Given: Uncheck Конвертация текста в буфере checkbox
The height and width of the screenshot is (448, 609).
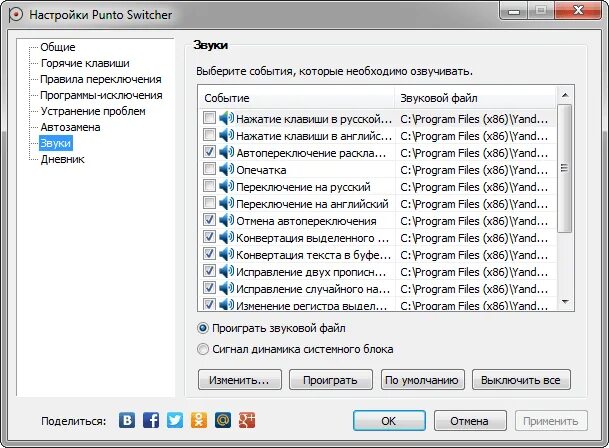Looking at the screenshot, I should pos(209,254).
